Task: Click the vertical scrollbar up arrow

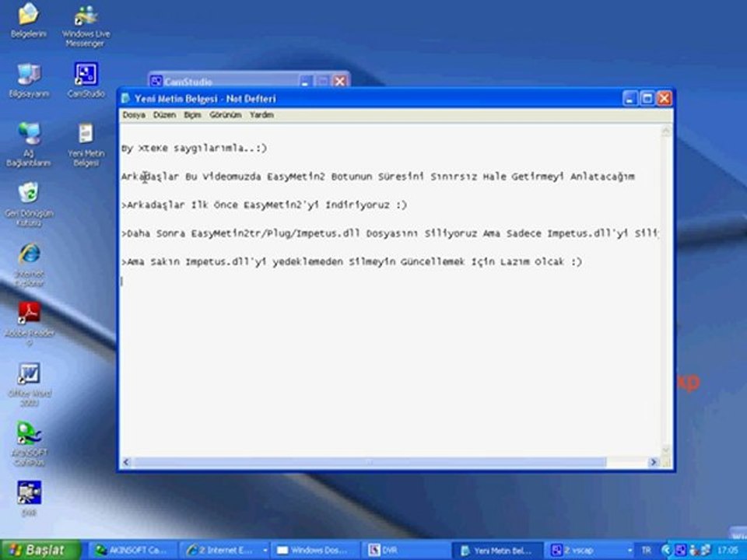Action: (666, 131)
